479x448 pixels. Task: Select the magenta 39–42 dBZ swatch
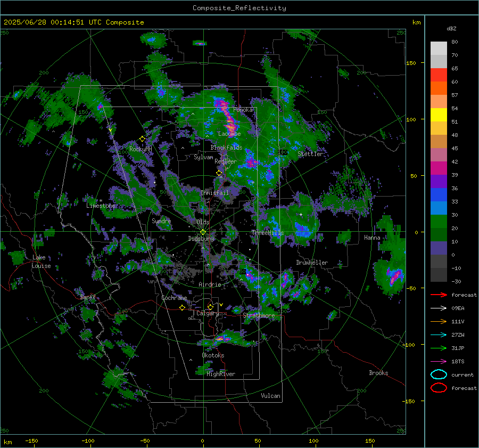(439, 168)
